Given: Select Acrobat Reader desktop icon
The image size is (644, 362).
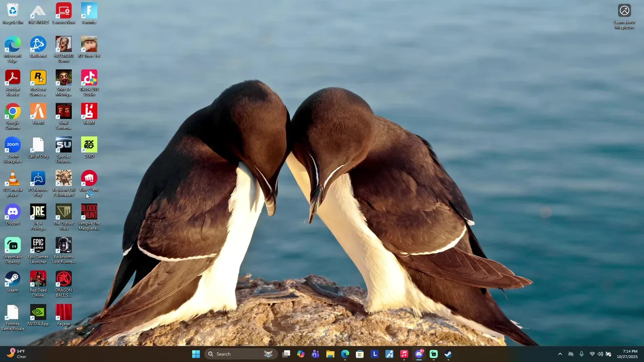Looking at the screenshot, I should (13, 83).
